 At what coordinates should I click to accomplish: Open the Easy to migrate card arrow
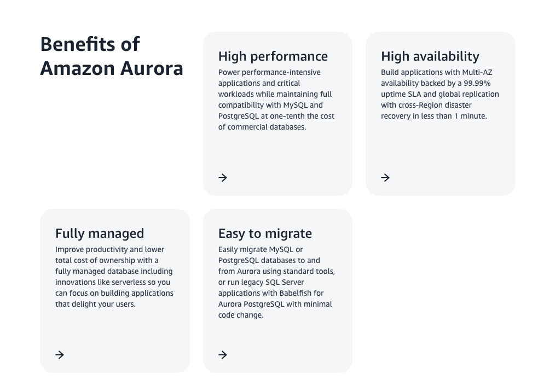pyautogui.click(x=223, y=355)
